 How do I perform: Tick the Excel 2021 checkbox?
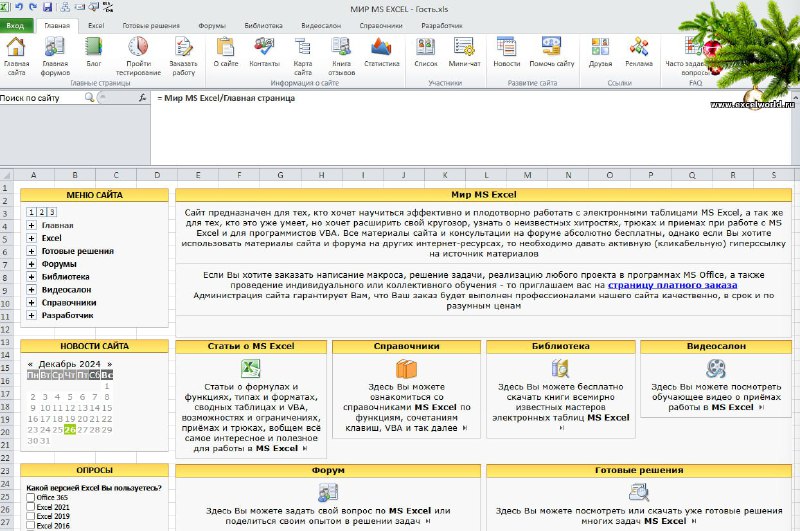click(31, 507)
